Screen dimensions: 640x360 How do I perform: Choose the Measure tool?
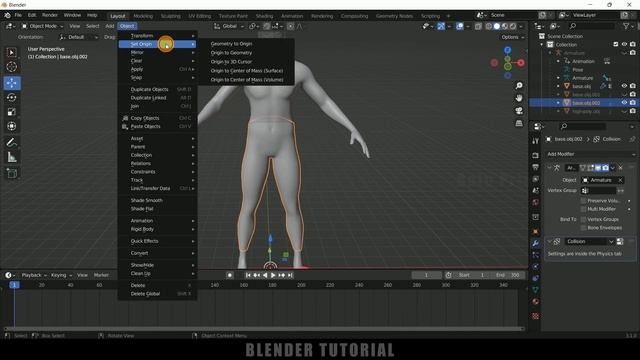(x=11, y=157)
